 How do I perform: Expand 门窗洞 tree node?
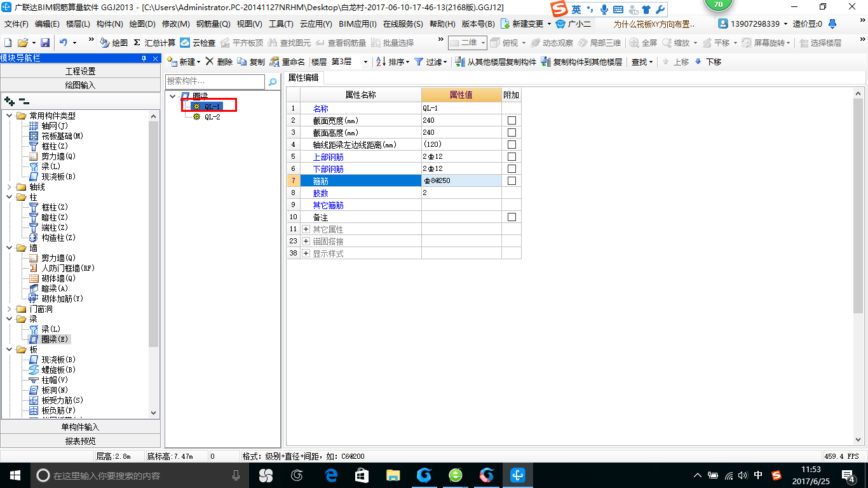tap(9, 309)
